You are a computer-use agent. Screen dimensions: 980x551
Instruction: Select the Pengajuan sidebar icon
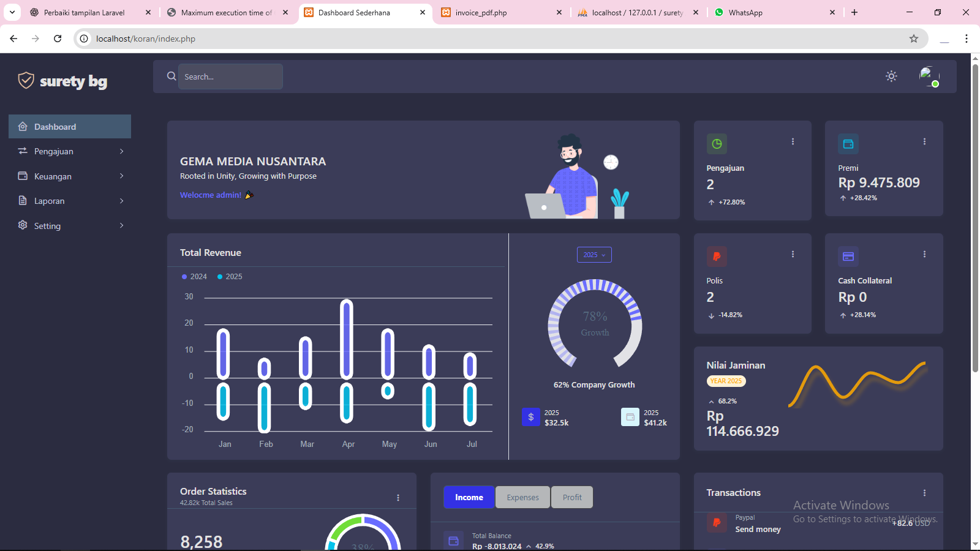(23, 151)
